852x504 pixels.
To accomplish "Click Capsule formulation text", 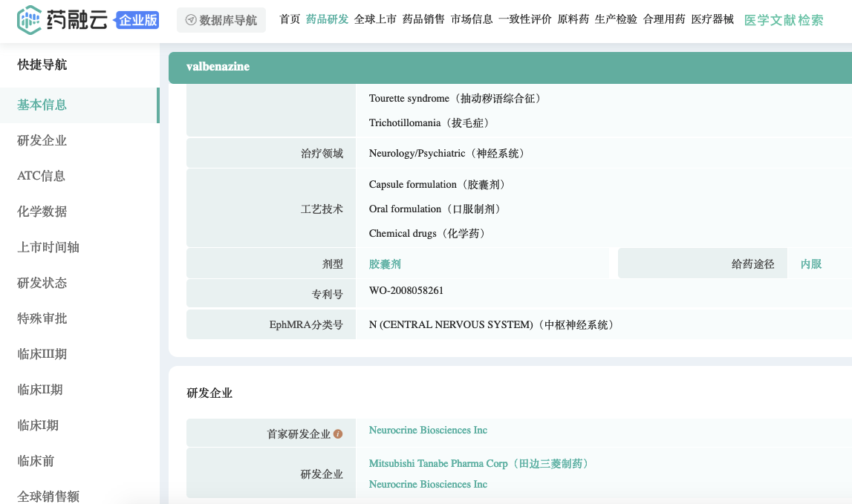I will [438, 185].
